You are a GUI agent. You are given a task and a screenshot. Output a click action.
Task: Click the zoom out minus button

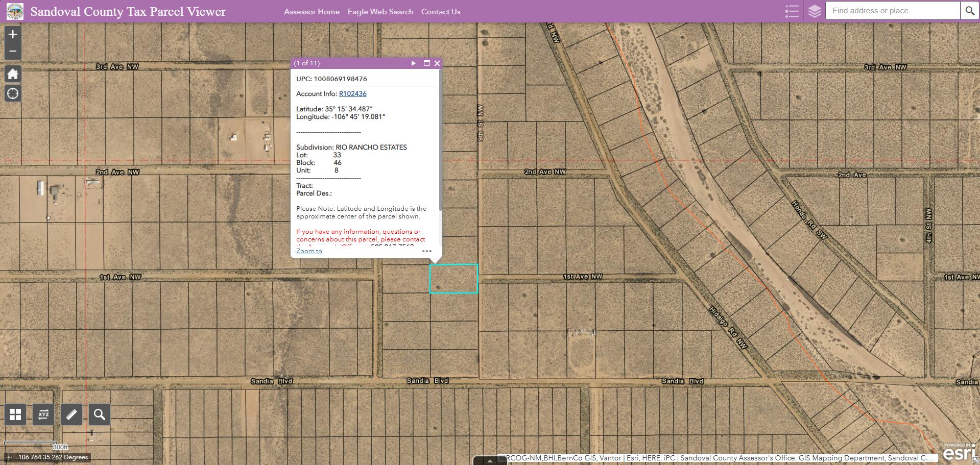coord(13,52)
